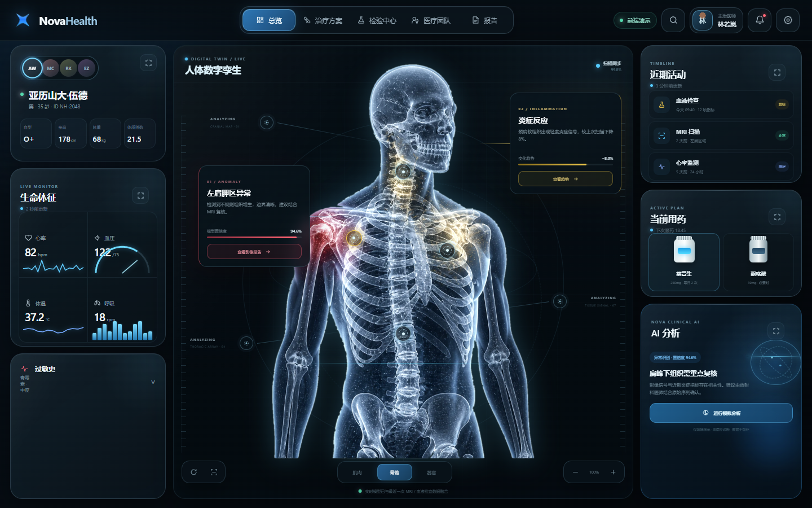Reset the digital twin view rotation
812x508 pixels.
[193, 472]
